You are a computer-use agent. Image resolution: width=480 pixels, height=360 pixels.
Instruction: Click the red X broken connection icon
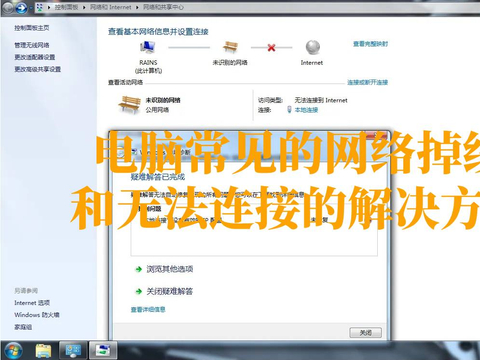pyautogui.click(x=271, y=48)
